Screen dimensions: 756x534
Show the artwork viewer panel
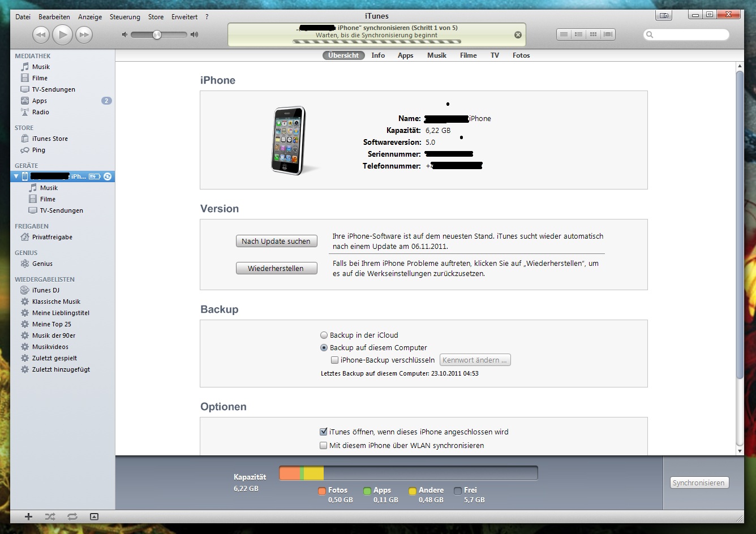click(x=94, y=516)
